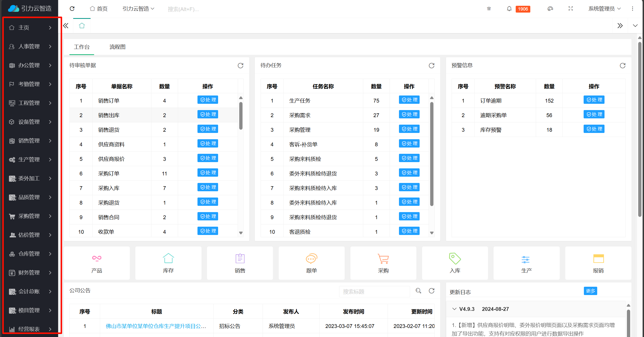
Task: Click 处理 button for 订单逾期
Action: point(594,100)
